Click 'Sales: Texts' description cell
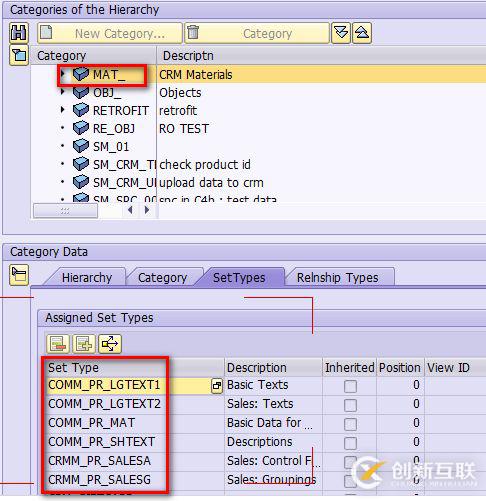 pyautogui.click(x=273, y=404)
